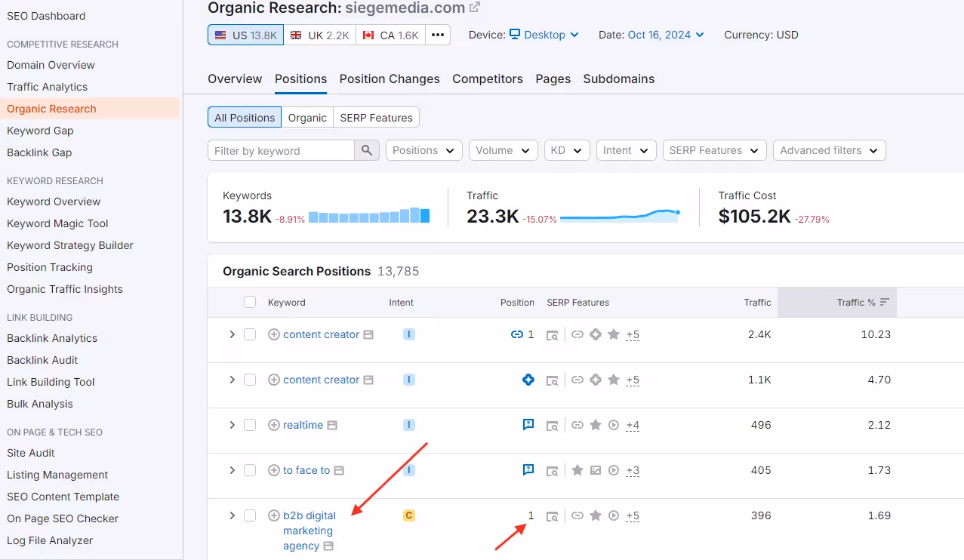Click sitelinks icon in b2b digital marketing row
Viewport: 964px width, 560px height.
577,515
